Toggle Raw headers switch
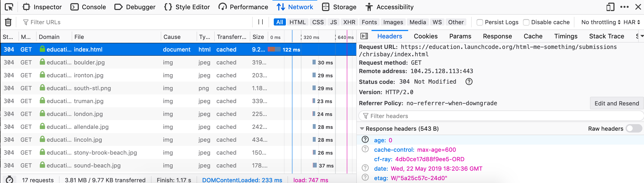The height and width of the screenshot is (183, 644). pyautogui.click(x=634, y=129)
